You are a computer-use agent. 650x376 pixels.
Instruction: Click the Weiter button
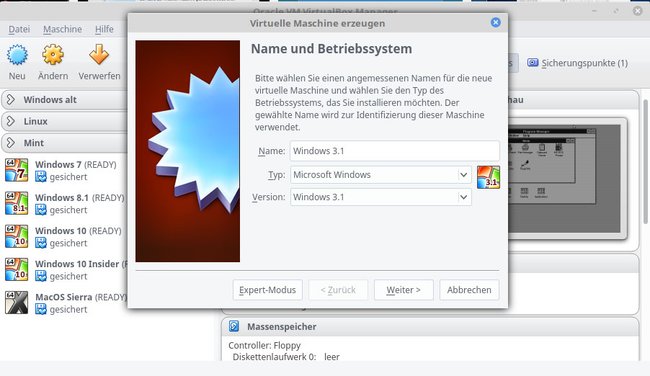(403, 290)
